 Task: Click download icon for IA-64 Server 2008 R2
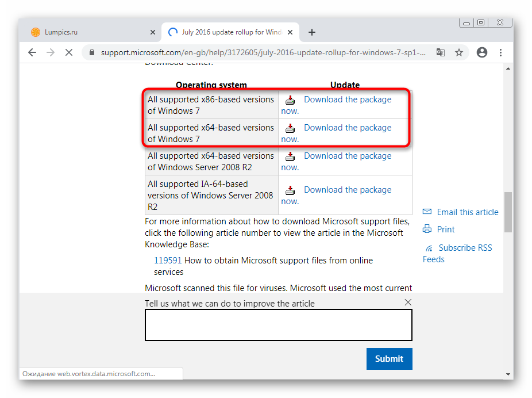290,190
